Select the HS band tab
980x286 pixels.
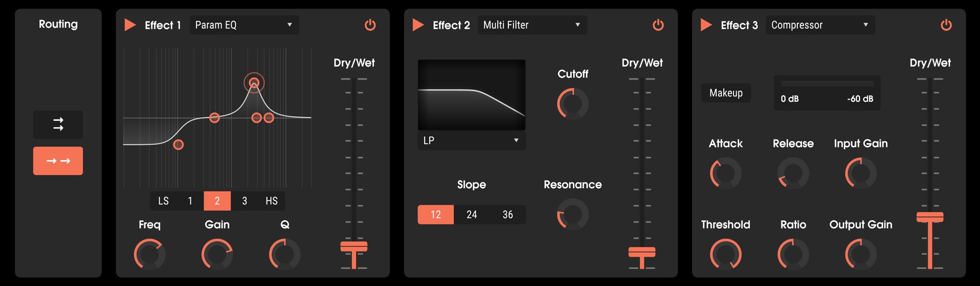click(x=272, y=201)
